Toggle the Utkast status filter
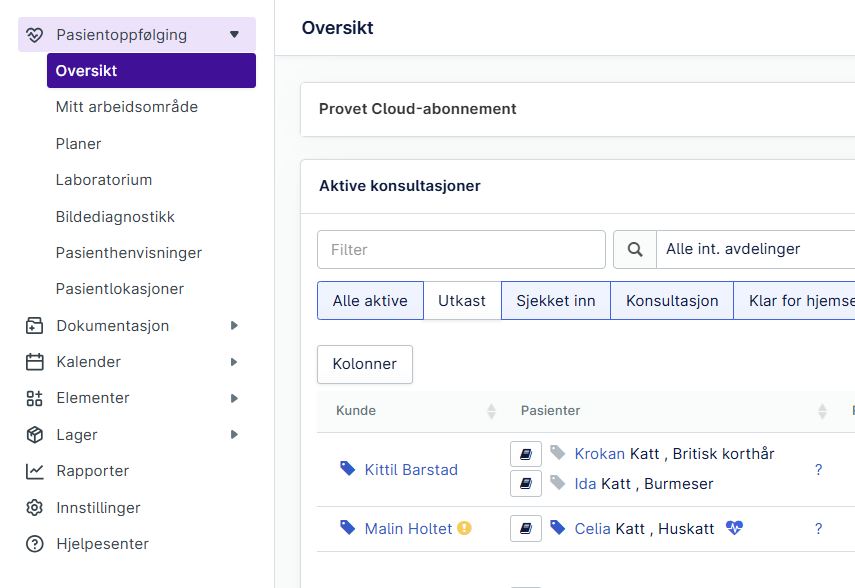The image size is (855, 588). pyautogui.click(x=462, y=301)
